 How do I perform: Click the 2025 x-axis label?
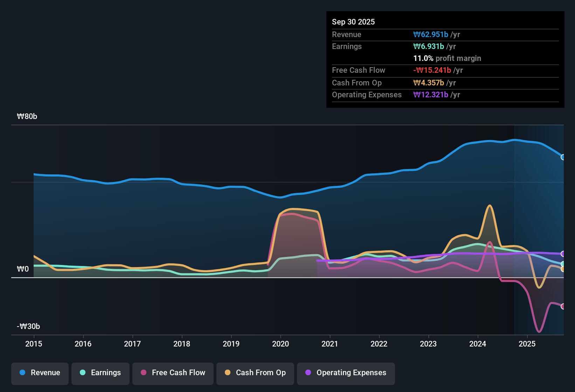point(527,344)
